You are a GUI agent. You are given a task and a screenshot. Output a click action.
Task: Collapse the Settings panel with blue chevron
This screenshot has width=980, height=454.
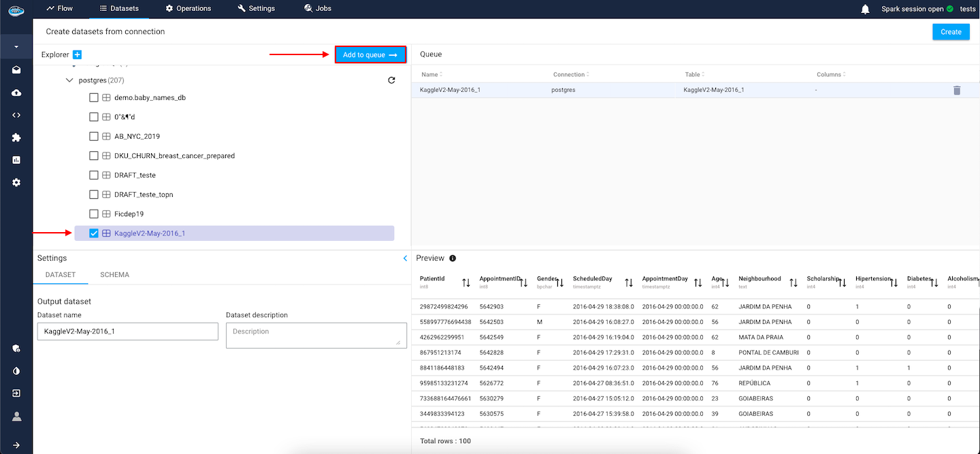point(405,259)
